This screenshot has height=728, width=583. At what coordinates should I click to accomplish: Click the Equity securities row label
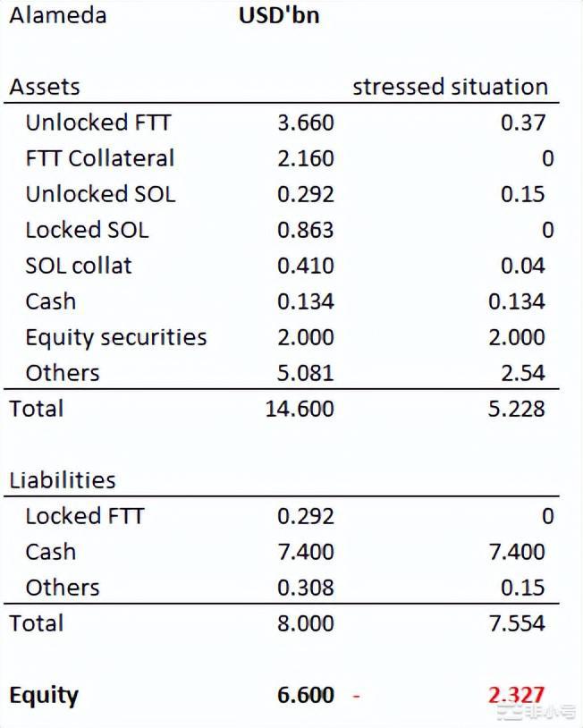click(115, 337)
